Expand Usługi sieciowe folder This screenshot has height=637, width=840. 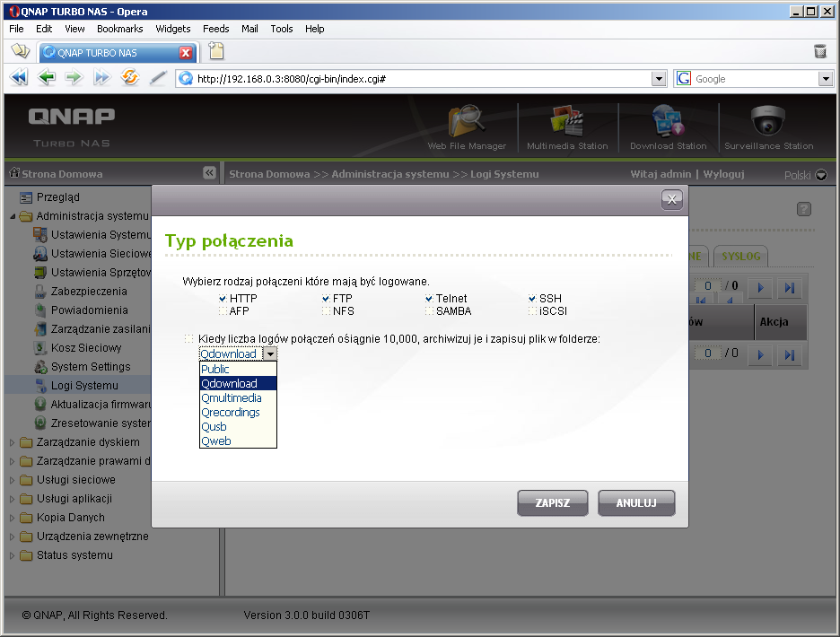pos(12,480)
